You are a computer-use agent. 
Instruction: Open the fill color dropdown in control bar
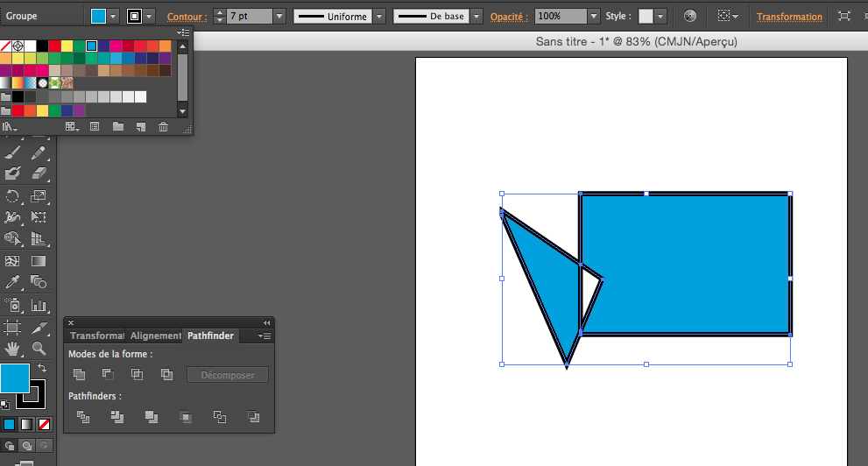click(x=113, y=17)
